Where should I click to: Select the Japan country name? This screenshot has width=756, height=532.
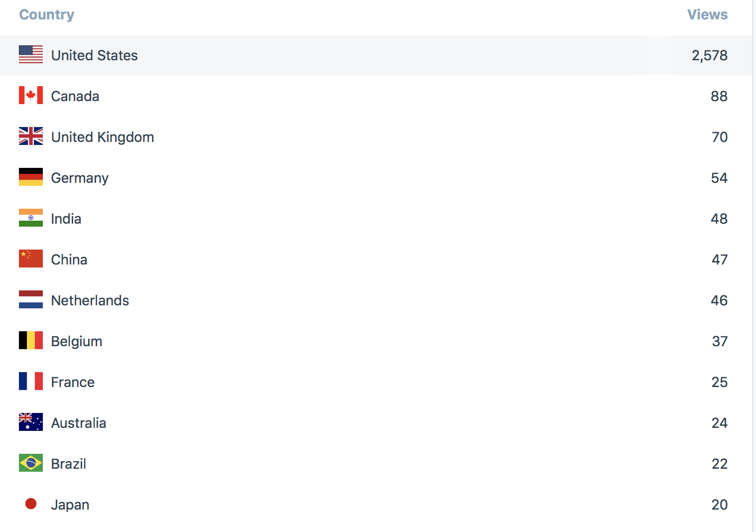pyautogui.click(x=70, y=505)
